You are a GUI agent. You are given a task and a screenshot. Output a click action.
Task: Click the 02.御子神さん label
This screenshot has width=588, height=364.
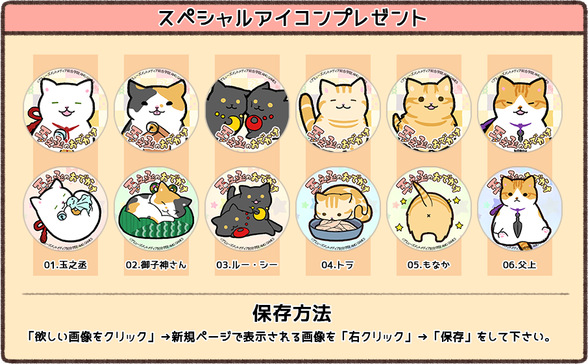pyautogui.click(x=156, y=265)
